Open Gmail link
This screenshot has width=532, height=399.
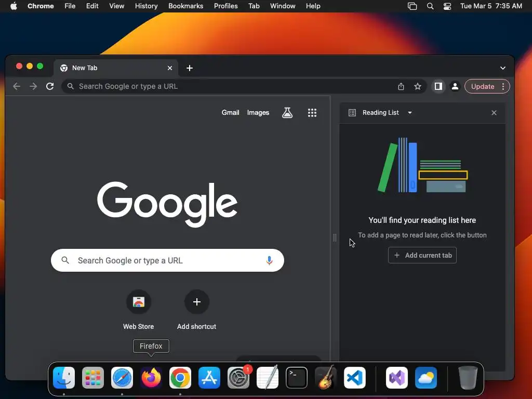(230, 113)
